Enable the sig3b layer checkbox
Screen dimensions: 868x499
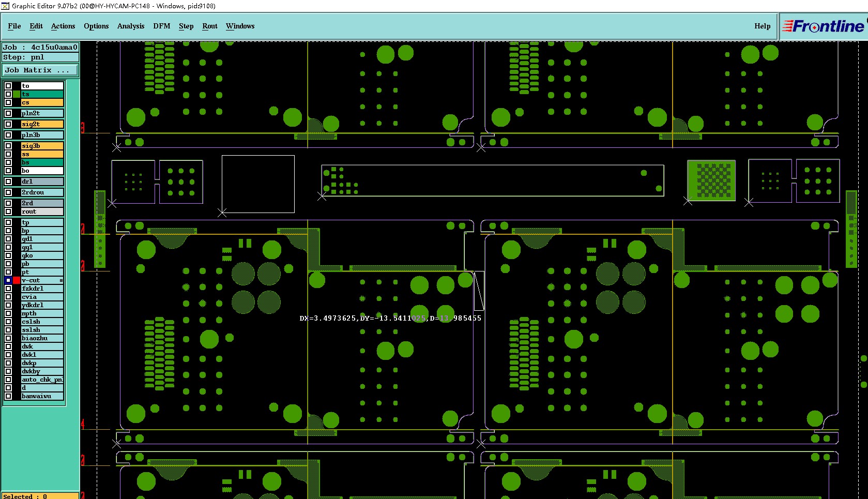(x=8, y=146)
